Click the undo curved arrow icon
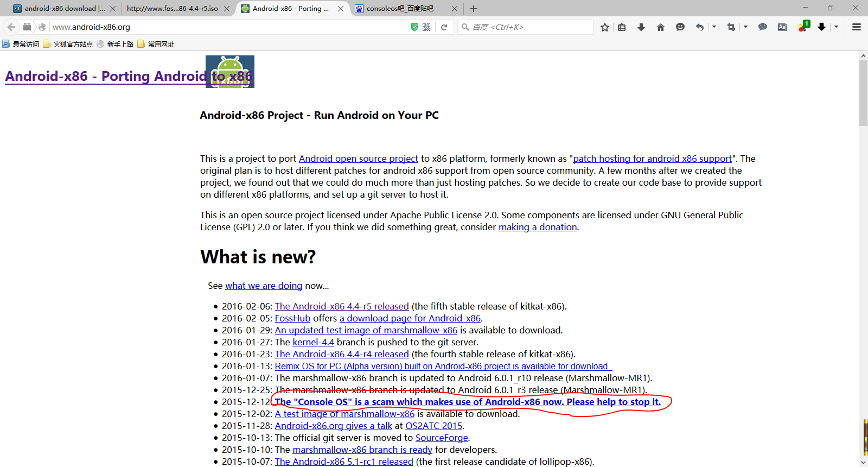The height and width of the screenshot is (467, 868). [700, 27]
